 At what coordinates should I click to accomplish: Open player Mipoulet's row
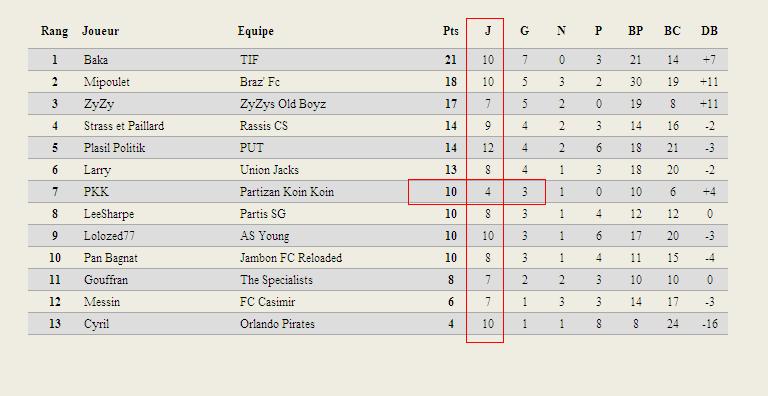click(x=378, y=82)
